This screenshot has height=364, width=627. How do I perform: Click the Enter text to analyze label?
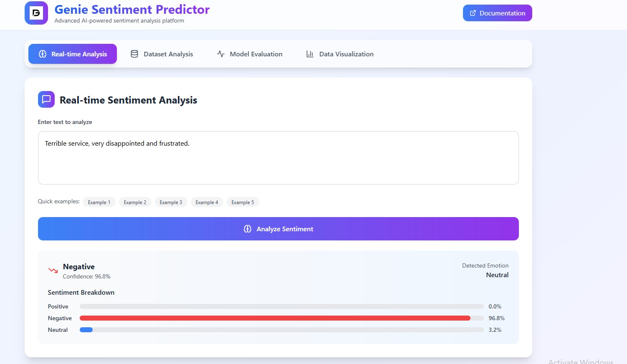coord(65,122)
